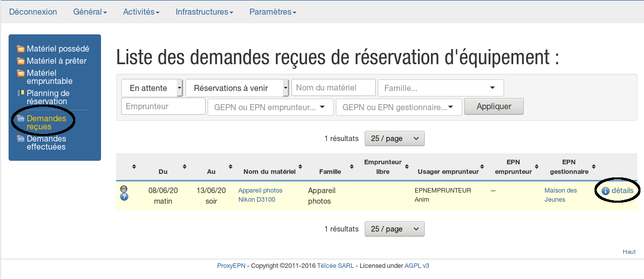The width and height of the screenshot is (644, 279).
Task: Click the folder icon beside Matériel possédé
Action: tap(21, 49)
